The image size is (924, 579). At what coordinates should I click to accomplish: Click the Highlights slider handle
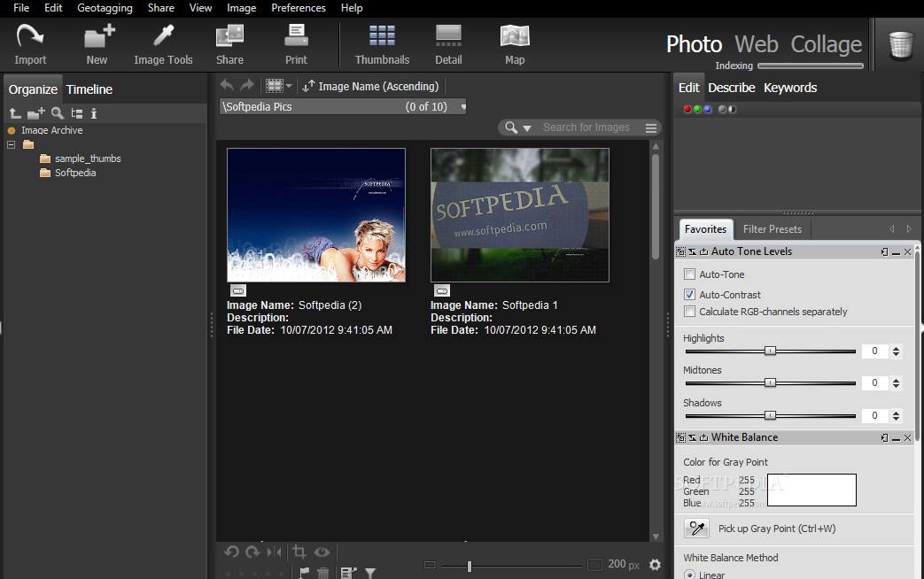pos(770,351)
